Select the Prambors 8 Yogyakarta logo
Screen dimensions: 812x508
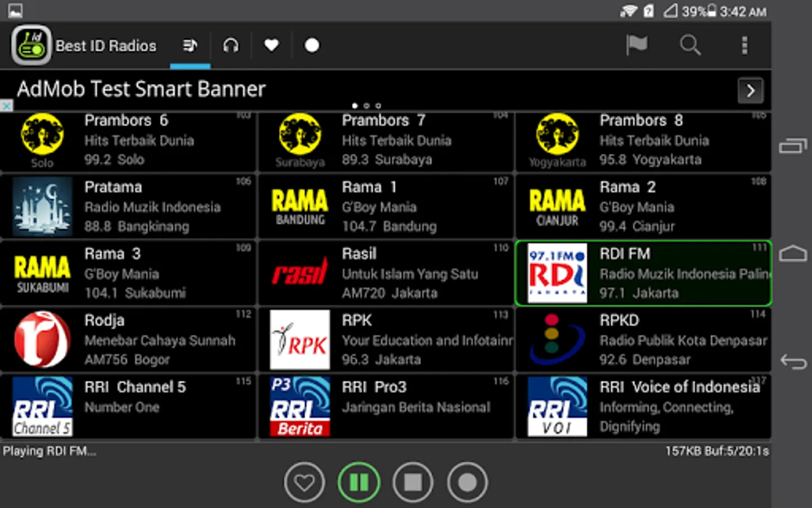557,141
